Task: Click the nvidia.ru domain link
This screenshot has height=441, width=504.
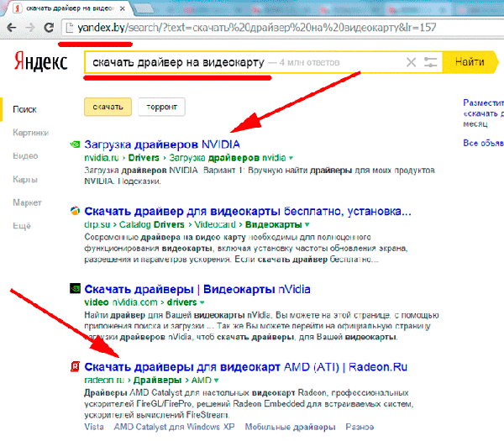Action: 102,158
